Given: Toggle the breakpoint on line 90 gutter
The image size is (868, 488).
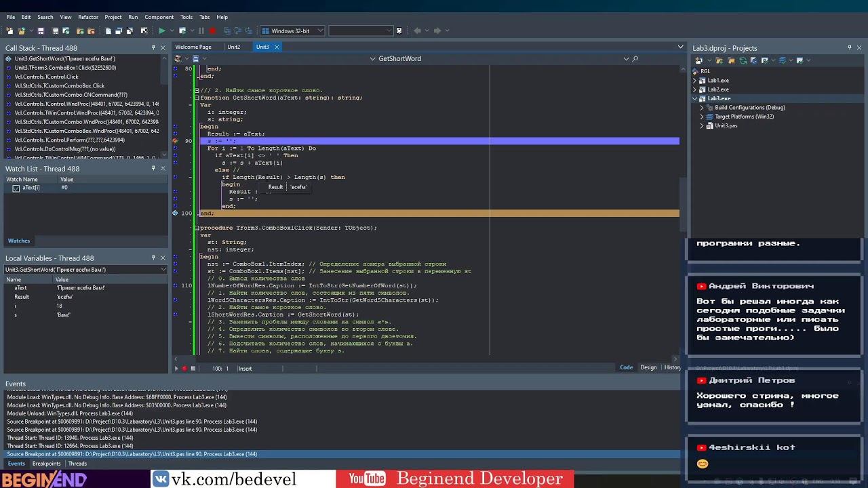Looking at the screenshot, I should [x=176, y=141].
